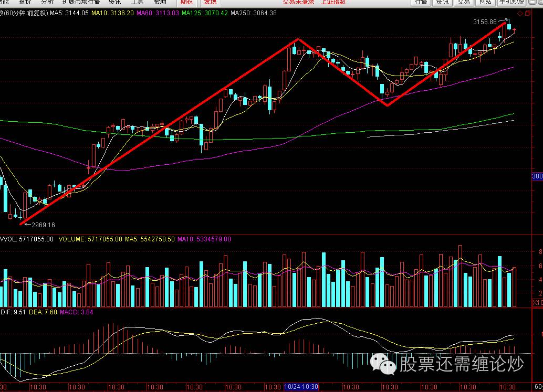The width and height of the screenshot is (543, 392).
Task: Click the 3156.86 high price label
Action: 485,22
